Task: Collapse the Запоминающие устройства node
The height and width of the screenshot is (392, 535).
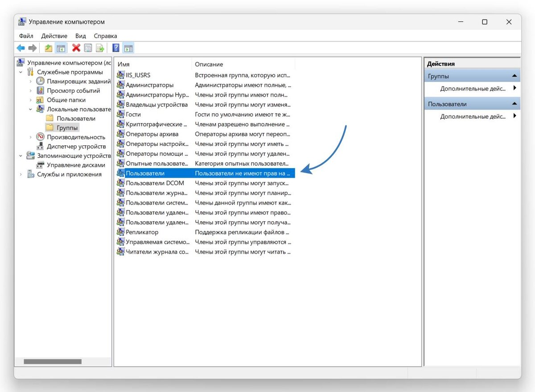Action: [x=21, y=156]
